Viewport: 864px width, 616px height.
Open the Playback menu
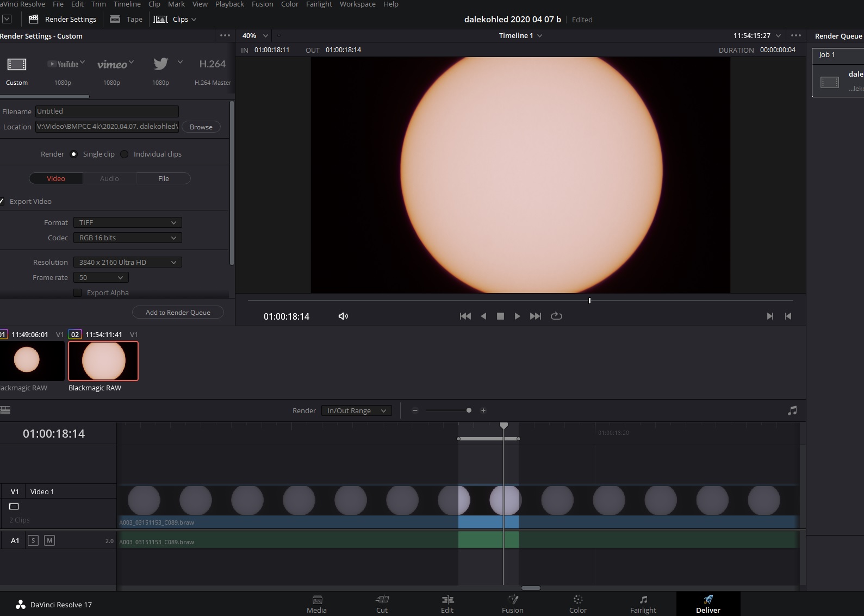(229, 4)
